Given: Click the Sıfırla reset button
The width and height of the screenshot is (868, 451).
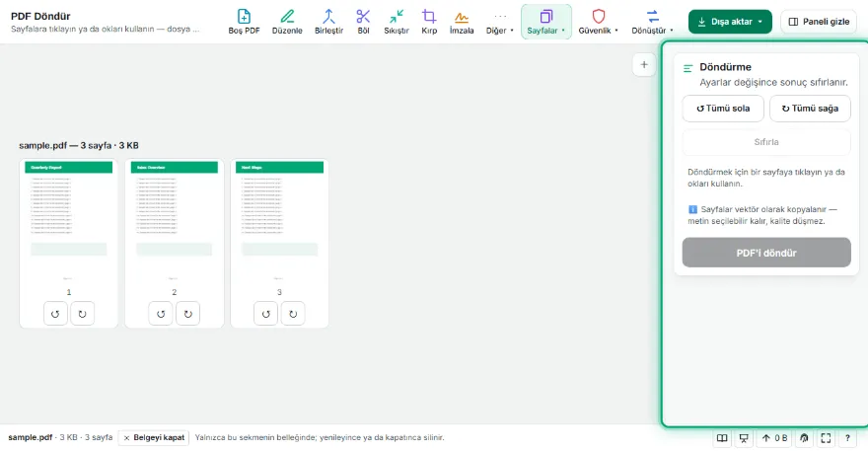Looking at the screenshot, I should 766,142.
